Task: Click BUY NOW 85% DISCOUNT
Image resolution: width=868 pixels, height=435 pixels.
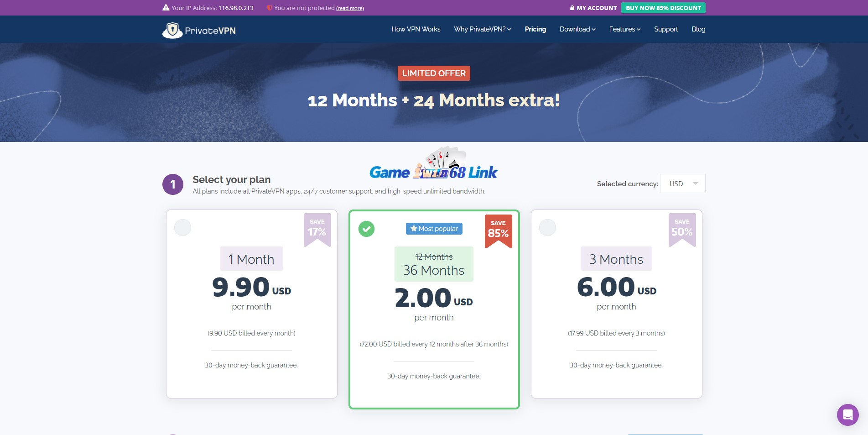Action: [663, 8]
